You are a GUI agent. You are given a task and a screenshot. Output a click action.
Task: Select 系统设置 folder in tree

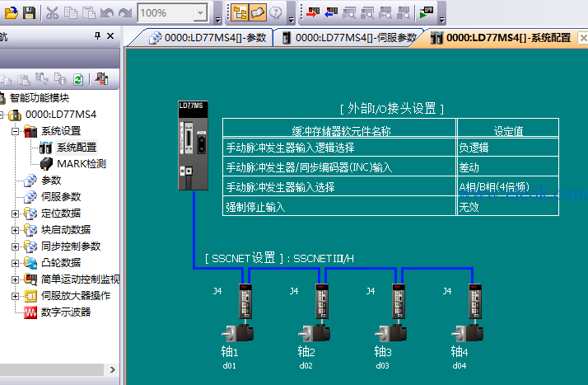(x=61, y=131)
